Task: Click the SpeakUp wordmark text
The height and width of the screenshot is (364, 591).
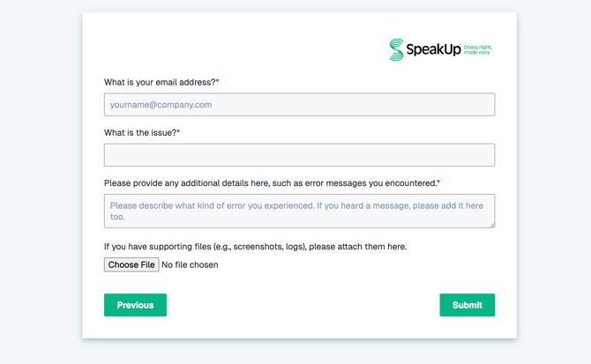Action: pyautogui.click(x=433, y=50)
